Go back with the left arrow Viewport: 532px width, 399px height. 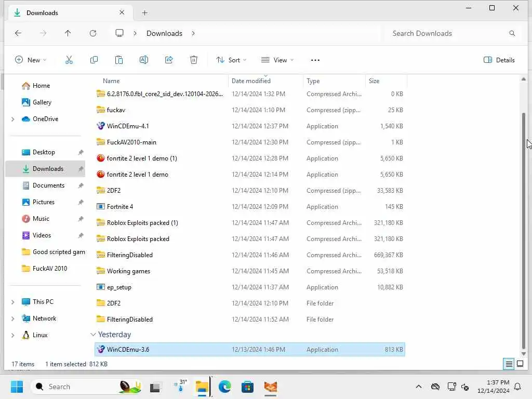pyautogui.click(x=18, y=33)
